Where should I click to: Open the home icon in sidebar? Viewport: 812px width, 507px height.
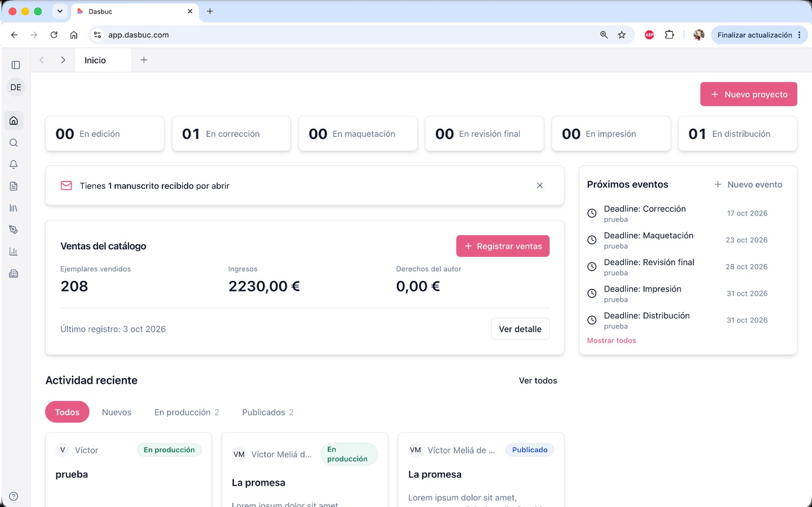[x=14, y=121]
